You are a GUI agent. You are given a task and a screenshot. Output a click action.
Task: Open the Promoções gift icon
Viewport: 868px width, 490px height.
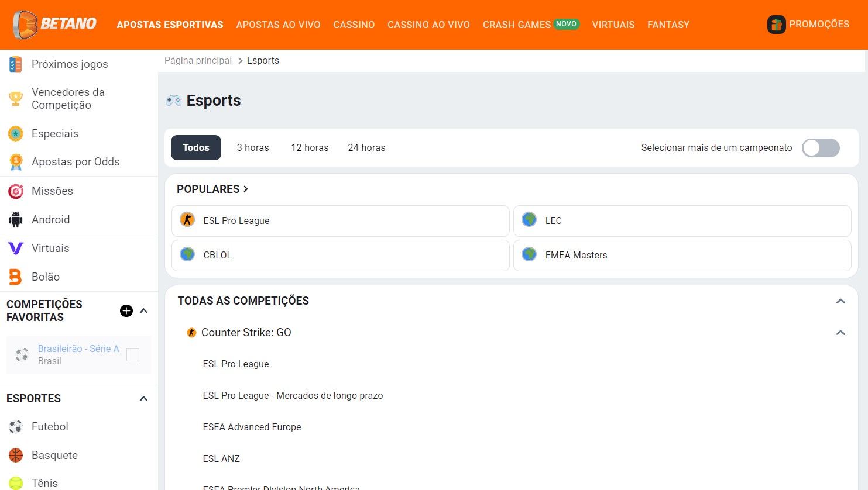[776, 25]
